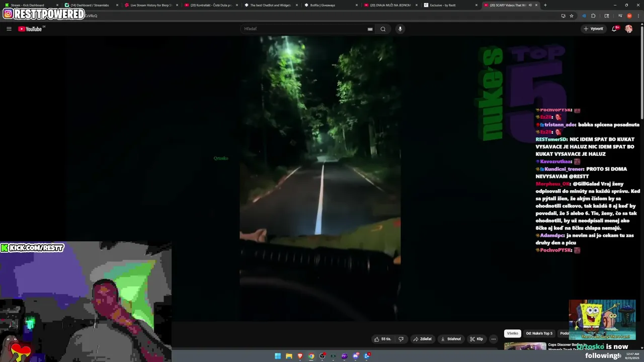Switch to DVAJA MUŽI NA JEDNOM tab
The width and height of the screenshot is (644, 362).
pyautogui.click(x=390, y=5)
